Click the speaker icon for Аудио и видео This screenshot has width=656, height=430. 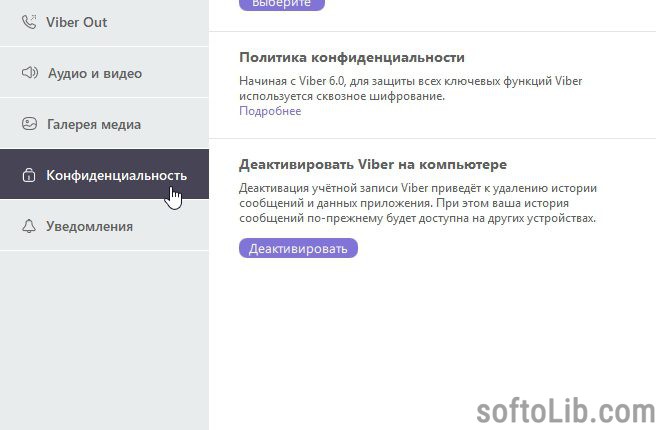point(30,73)
